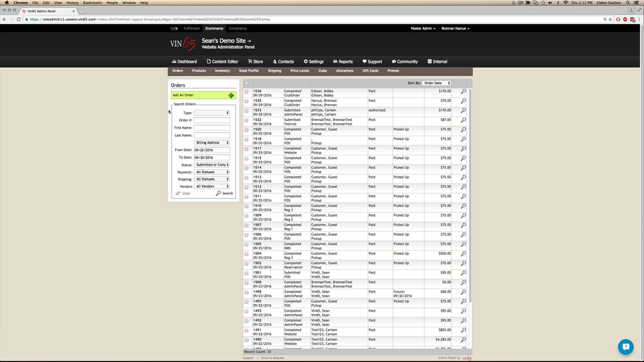Toggle the select-all orders checkbox
The width and height of the screenshot is (644, 362).
pos(246,83)
